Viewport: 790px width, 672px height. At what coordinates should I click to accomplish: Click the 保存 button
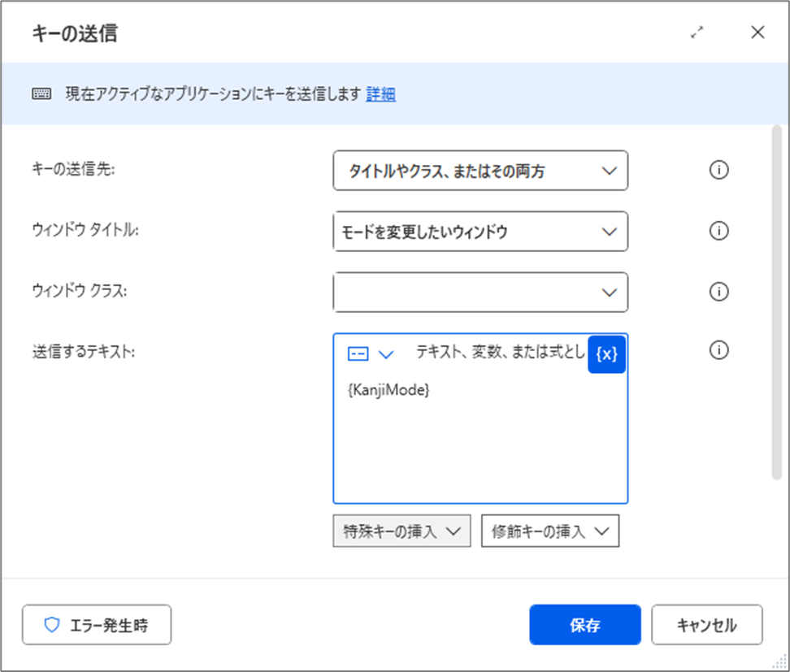point(585,625)
